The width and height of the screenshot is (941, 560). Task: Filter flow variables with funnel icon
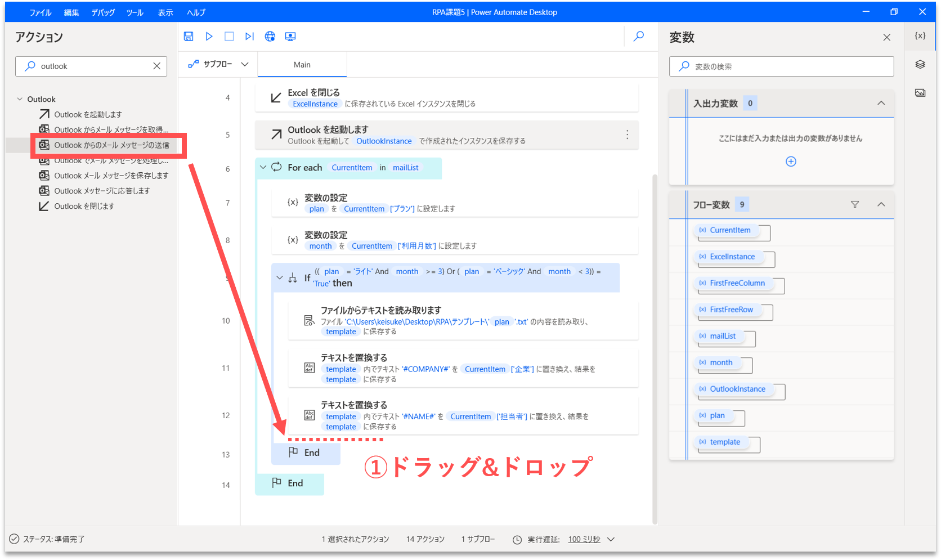coord(855,205)
